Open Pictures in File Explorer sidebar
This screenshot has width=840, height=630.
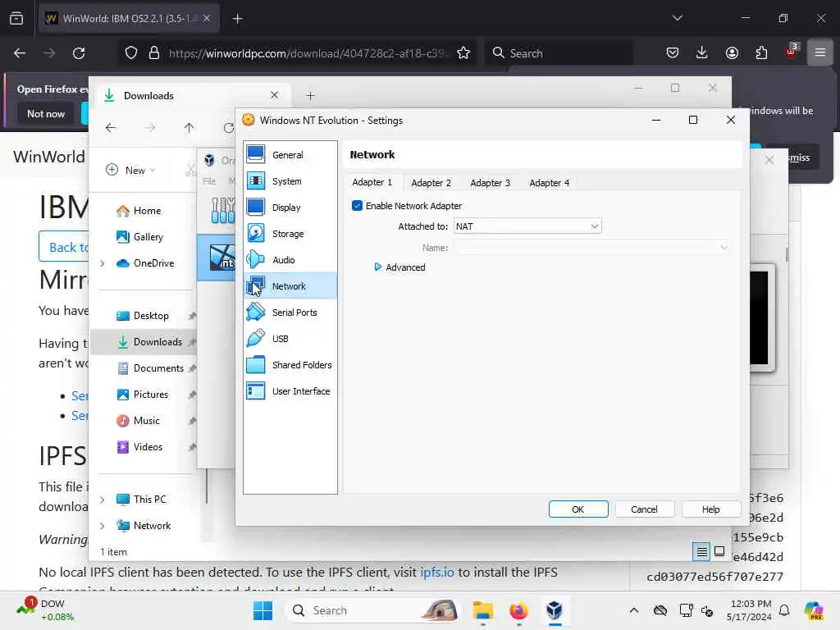[x=143, y=395]
